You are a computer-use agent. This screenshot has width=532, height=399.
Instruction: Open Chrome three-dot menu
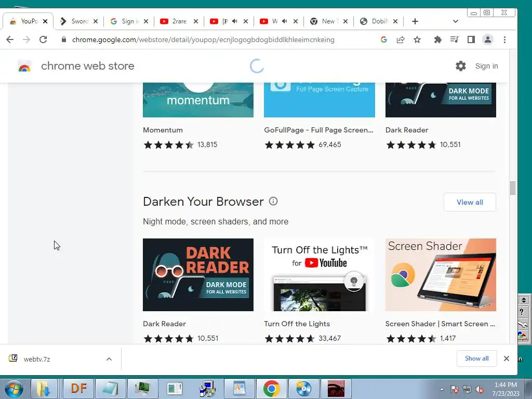(504, 39)
